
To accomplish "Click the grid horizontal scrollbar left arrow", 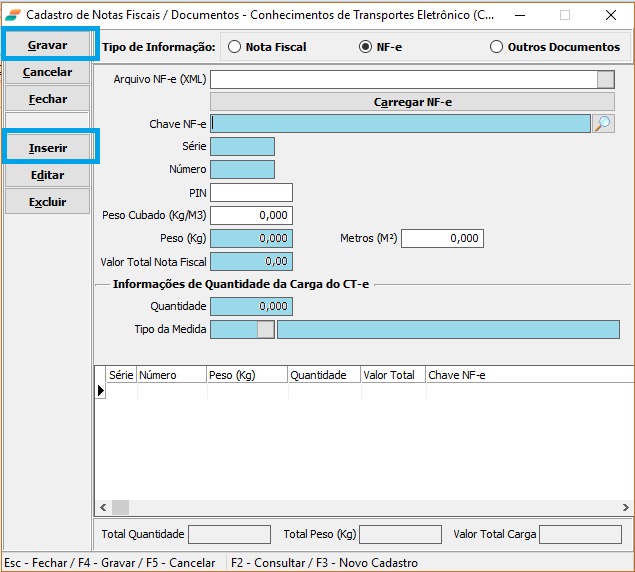I will pyautogui.click(x=102, y=507).
